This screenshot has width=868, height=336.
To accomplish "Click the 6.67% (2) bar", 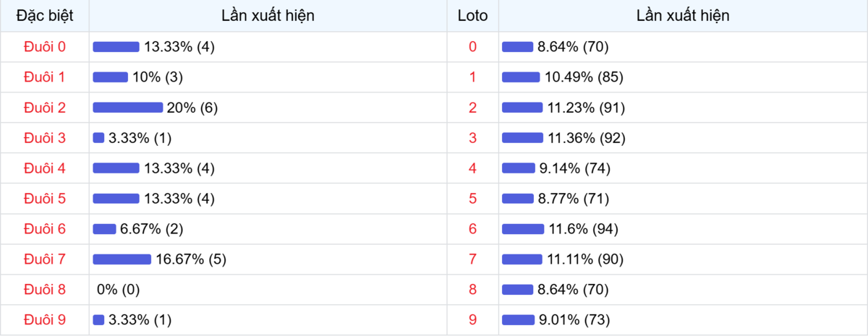I will [x=104, y=229].
